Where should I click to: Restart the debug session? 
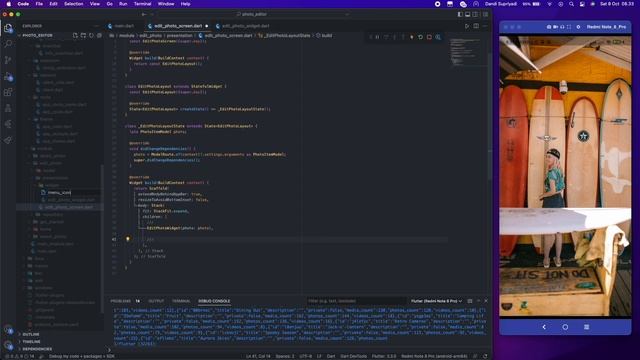coord(420,37)
